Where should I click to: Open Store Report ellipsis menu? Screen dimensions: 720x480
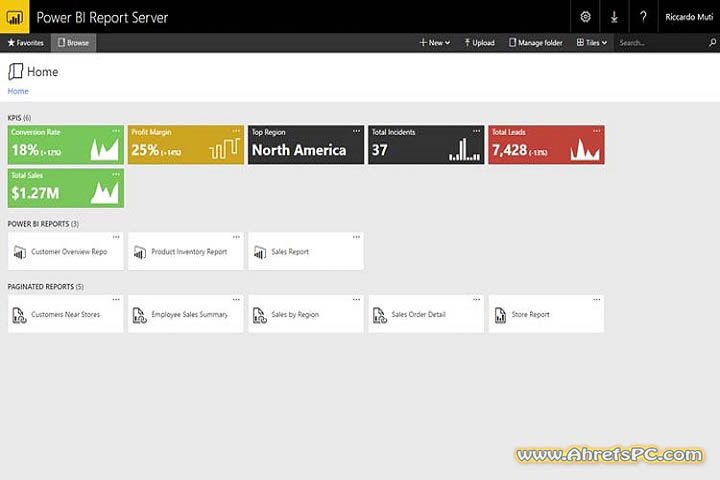pos(596,299)
